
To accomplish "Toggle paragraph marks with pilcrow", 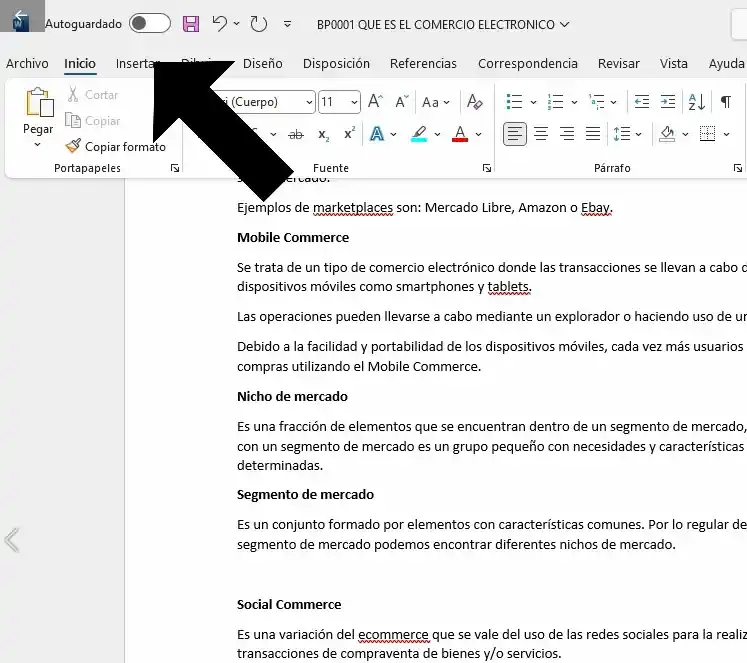I will pos(726,101).
